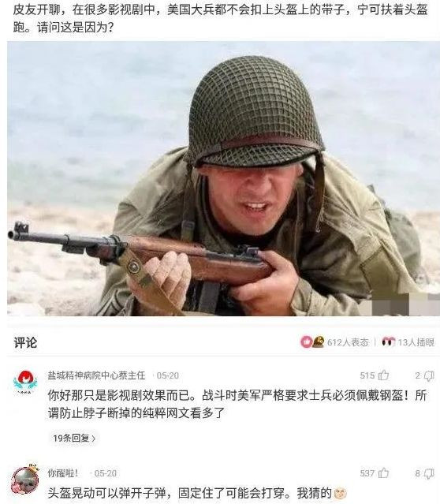View the 612人表态 reactions list

(348, 342)
